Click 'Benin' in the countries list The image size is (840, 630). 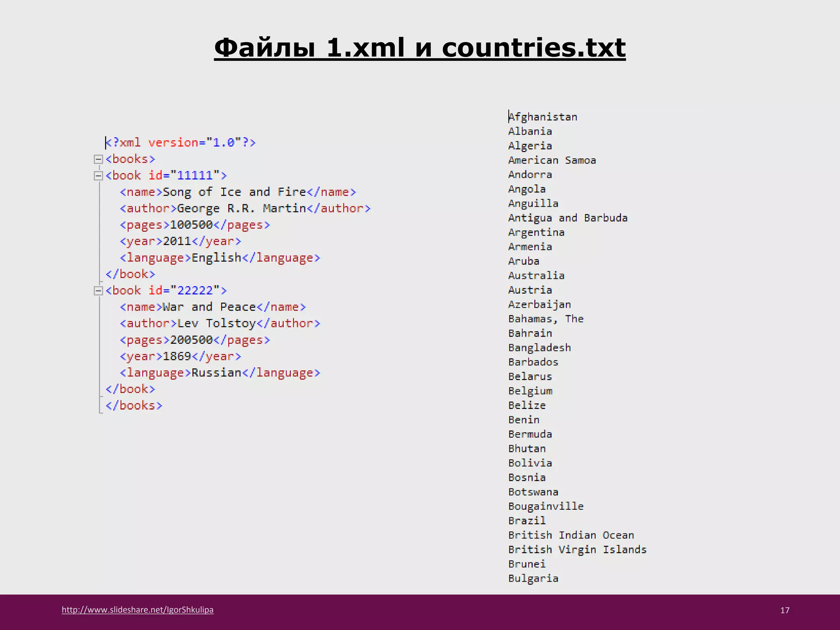524,420
